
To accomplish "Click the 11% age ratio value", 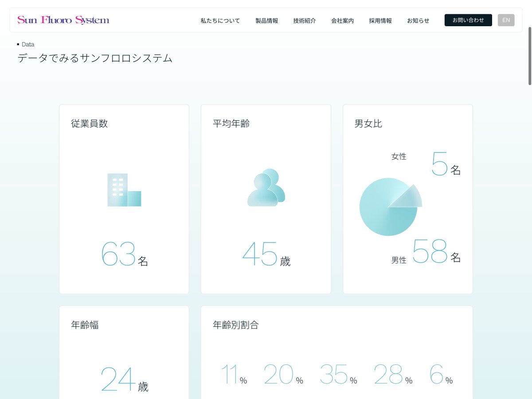I will click(234, 375).
